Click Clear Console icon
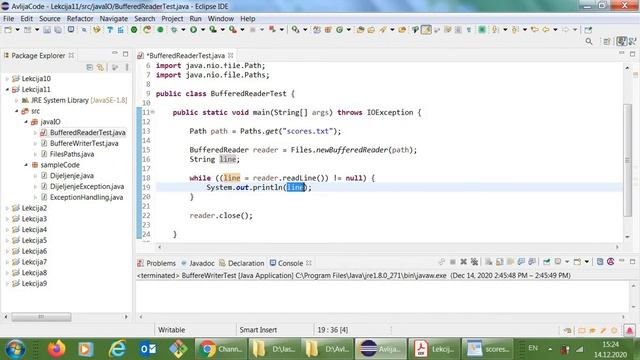The width and height of the screenshot is (640, 360). tap(489, 262)
